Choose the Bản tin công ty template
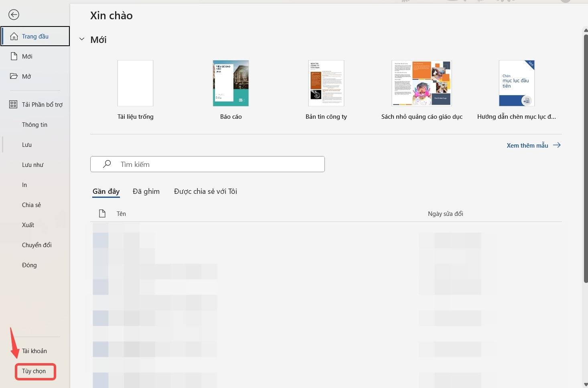This screenshot has height=388, width=588. tap(326, 90)
